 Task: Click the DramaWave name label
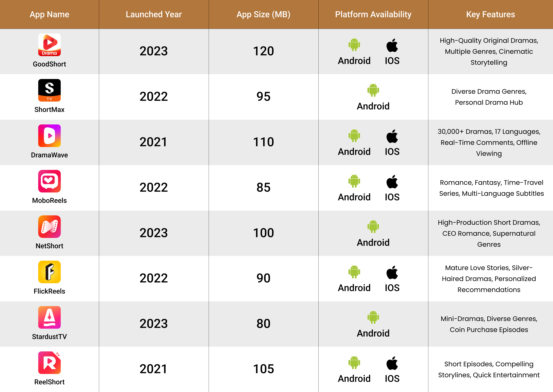(x=49, y=155)
